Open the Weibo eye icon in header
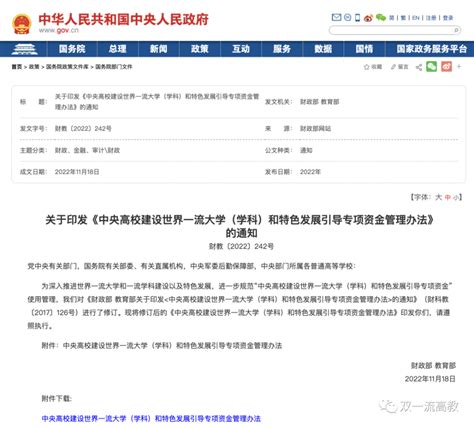The height and width of the screenshot is (427, 474). tap(368, 18)
